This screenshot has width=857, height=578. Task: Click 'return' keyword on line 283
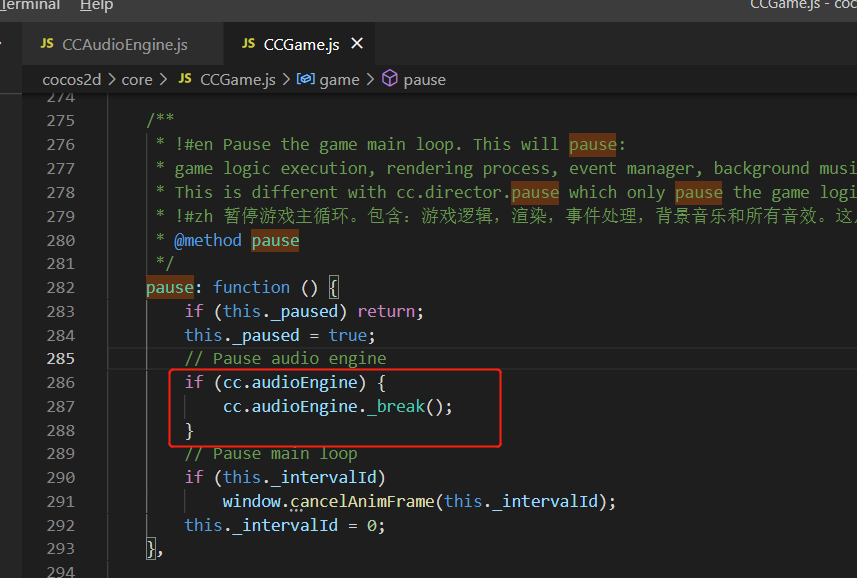tap(386, 311)
